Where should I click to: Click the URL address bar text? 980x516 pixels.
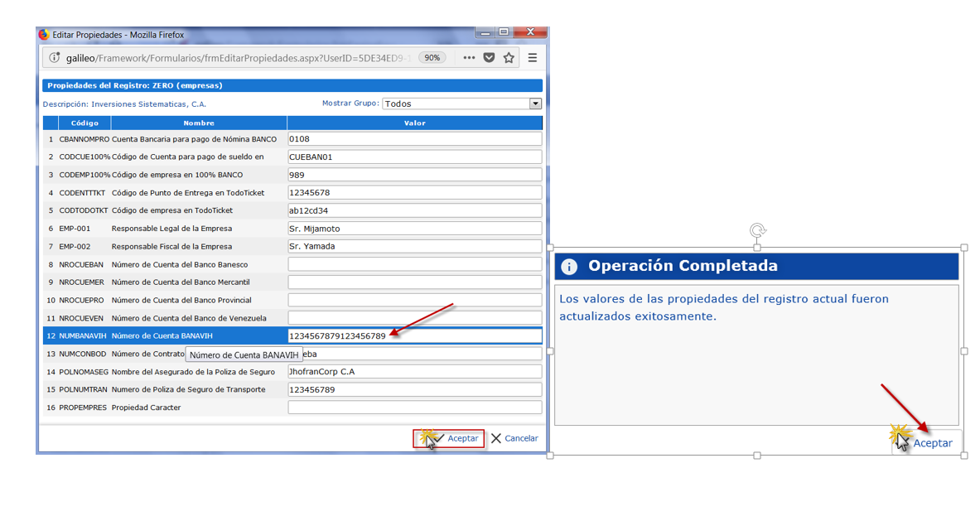click(x=238, y=58)
